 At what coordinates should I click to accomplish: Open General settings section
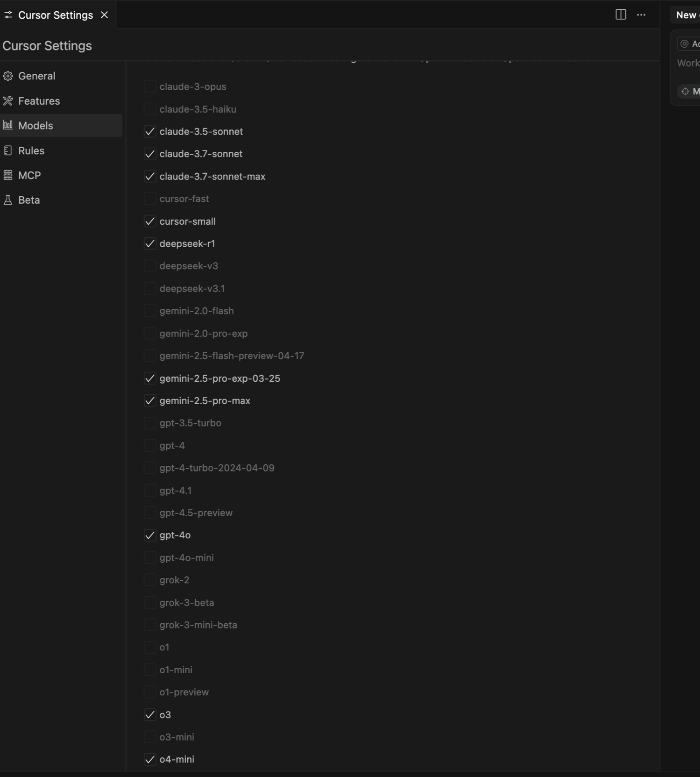(61, 76)
